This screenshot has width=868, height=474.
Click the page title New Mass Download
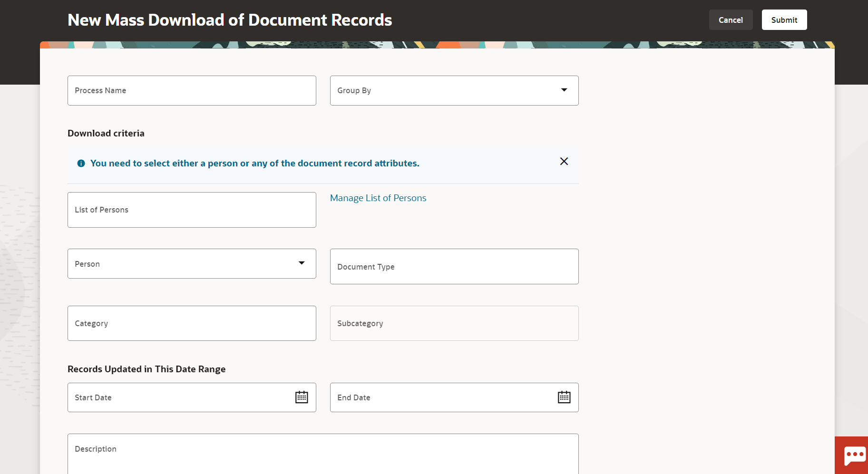230,20
